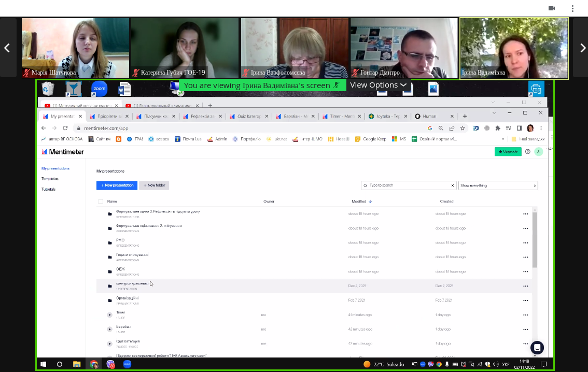Open Templates in the left sidebar
The image size is (588, 372).
point(50,179)
